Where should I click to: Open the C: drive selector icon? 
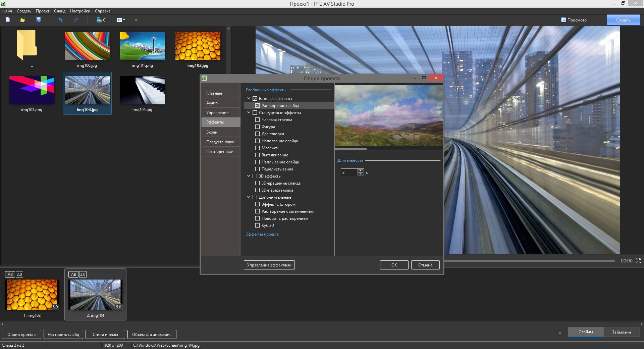(101, 20)
